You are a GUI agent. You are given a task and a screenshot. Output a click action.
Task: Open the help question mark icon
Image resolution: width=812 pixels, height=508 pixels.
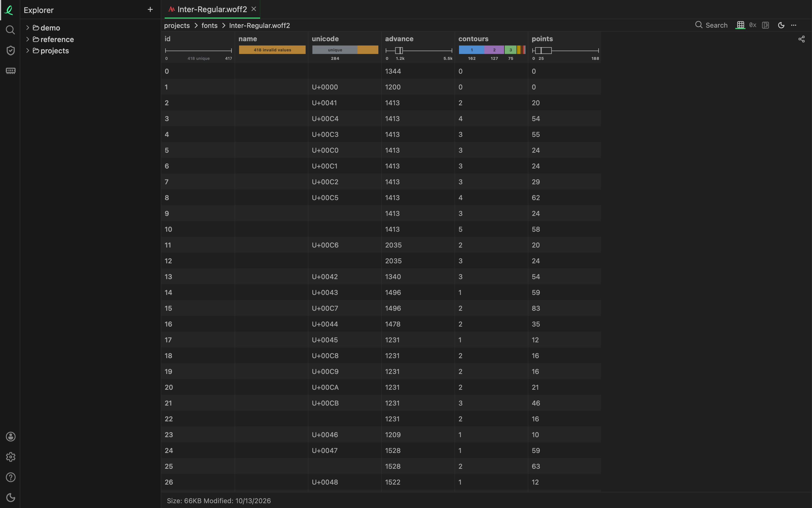[x=10, y=477]
